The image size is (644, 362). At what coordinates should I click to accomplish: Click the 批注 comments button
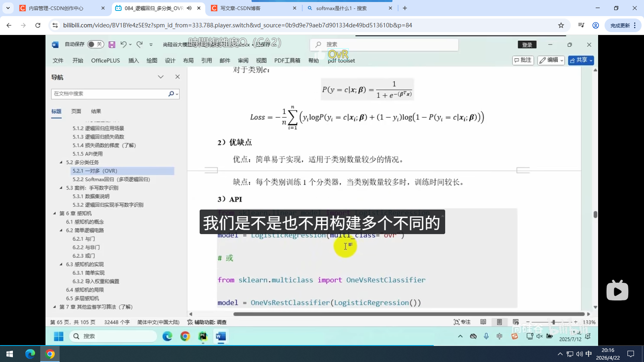pos(523,60)
